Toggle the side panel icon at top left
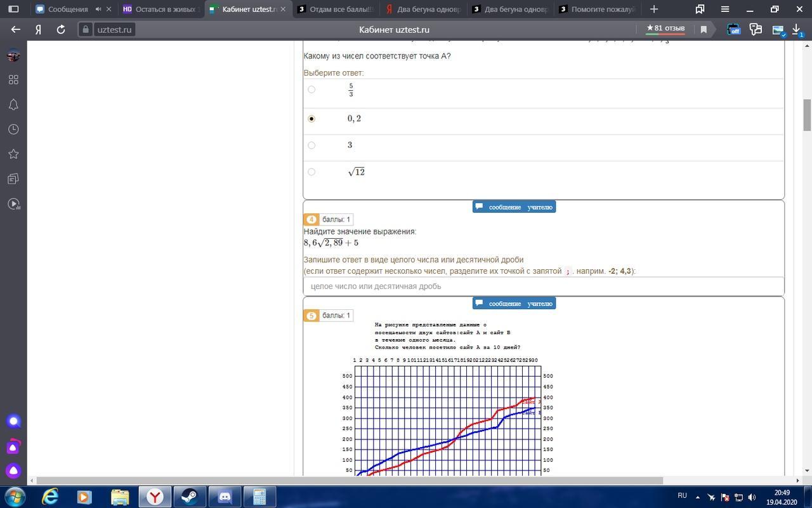 coord(13,9)
